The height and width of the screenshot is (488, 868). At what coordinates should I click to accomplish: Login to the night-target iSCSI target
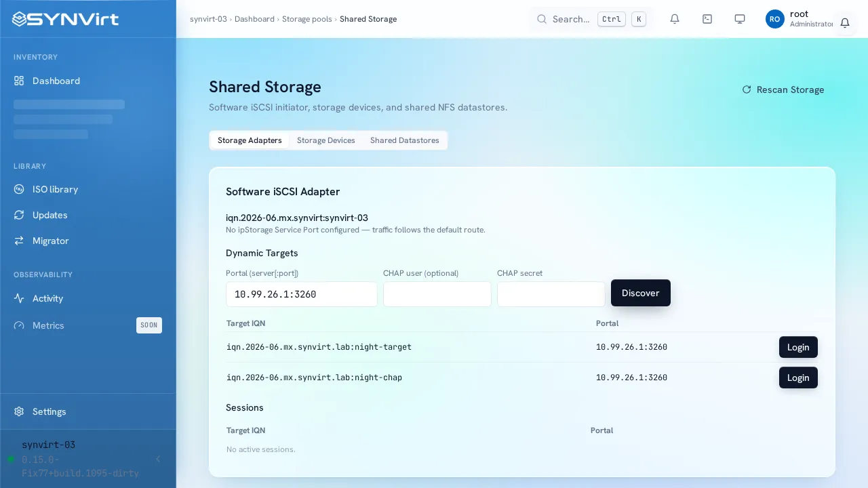pos(798,347)
